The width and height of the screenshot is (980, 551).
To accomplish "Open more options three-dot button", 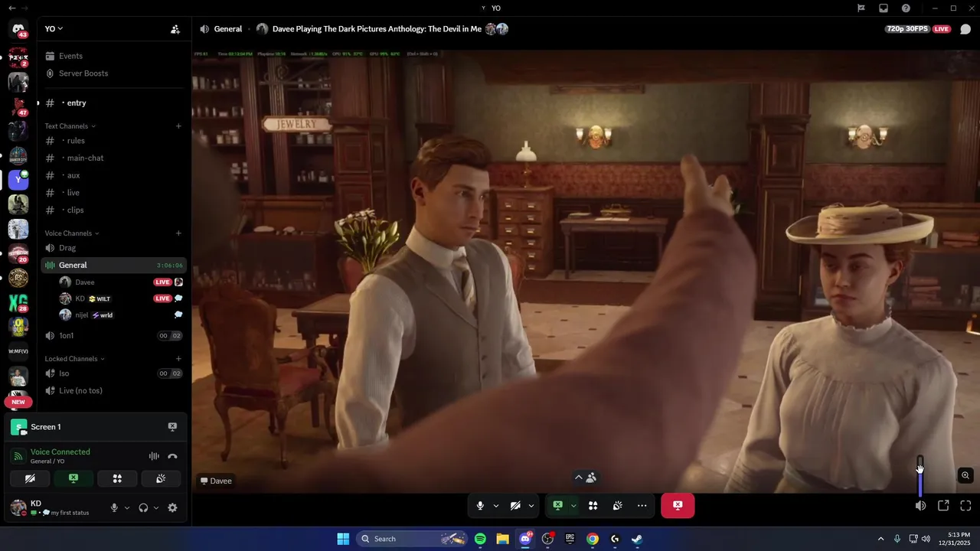I will 642,505.
